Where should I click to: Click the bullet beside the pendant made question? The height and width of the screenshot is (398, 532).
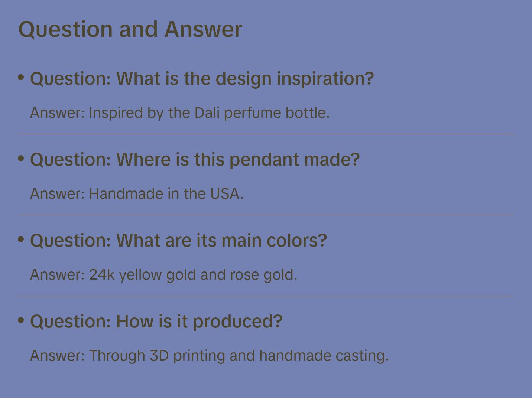[21, 158]
